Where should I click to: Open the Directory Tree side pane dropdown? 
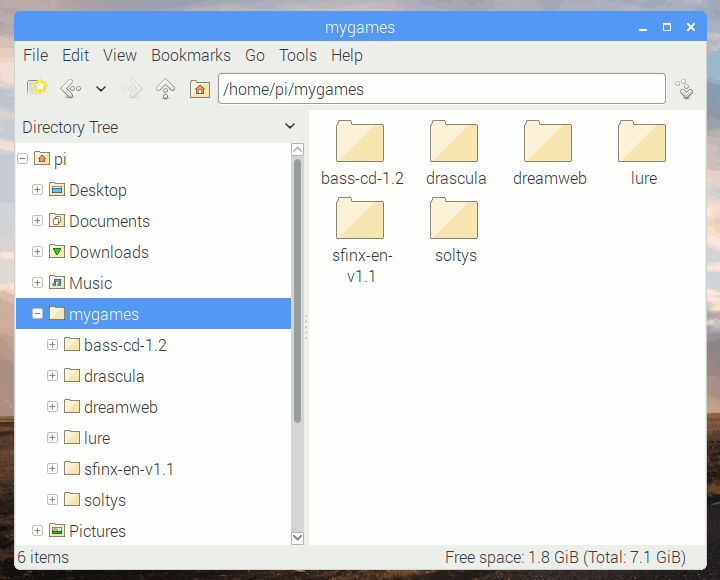[290, 127]
